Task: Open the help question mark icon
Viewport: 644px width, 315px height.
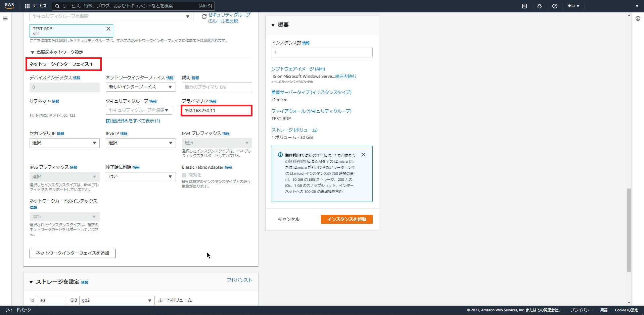Action: (x=554, y=6)
